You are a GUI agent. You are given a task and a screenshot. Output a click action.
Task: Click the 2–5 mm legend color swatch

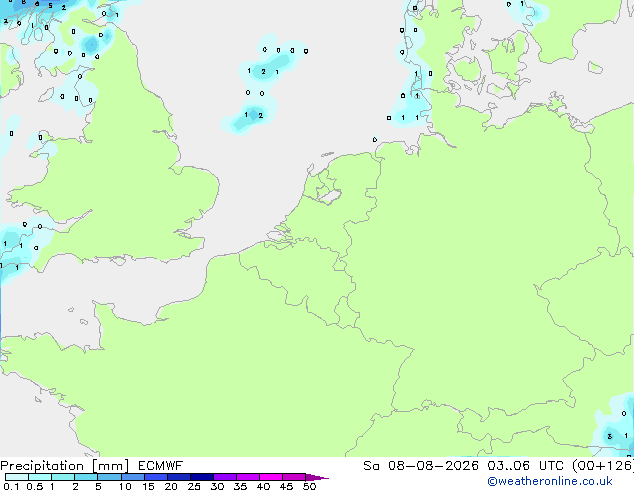coord(86,477)
